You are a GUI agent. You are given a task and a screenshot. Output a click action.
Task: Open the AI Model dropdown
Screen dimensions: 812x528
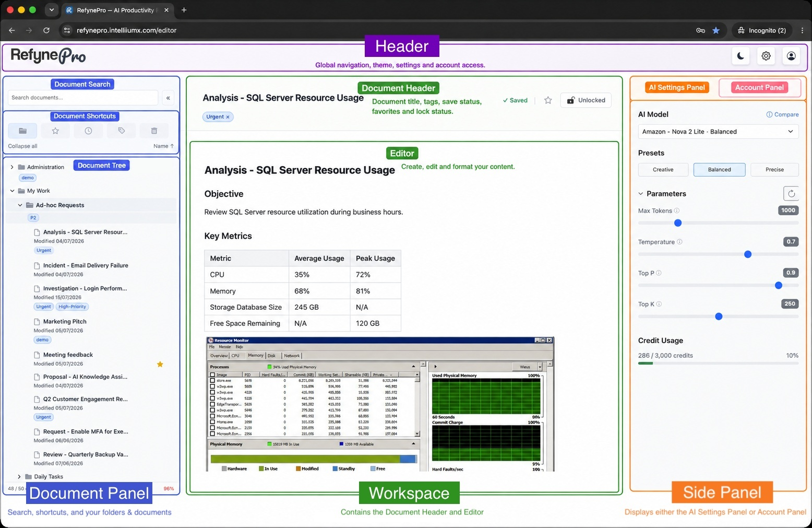click(718, 132)
